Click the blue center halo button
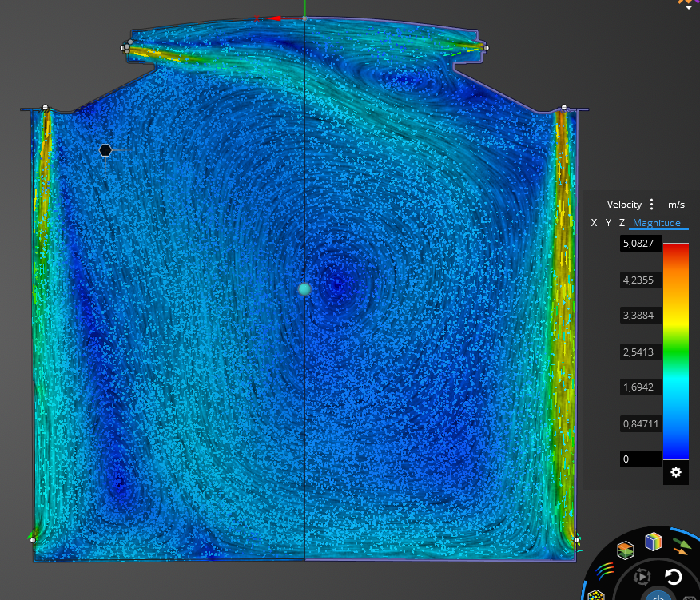This screenshot has height=600, width=700. (x=658, y=595)
